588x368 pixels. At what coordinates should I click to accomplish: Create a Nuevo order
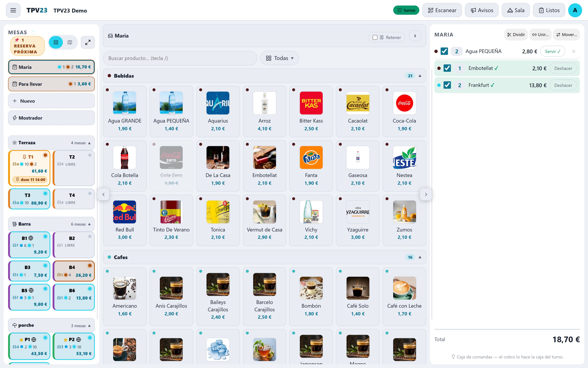[x=51, y=101]
